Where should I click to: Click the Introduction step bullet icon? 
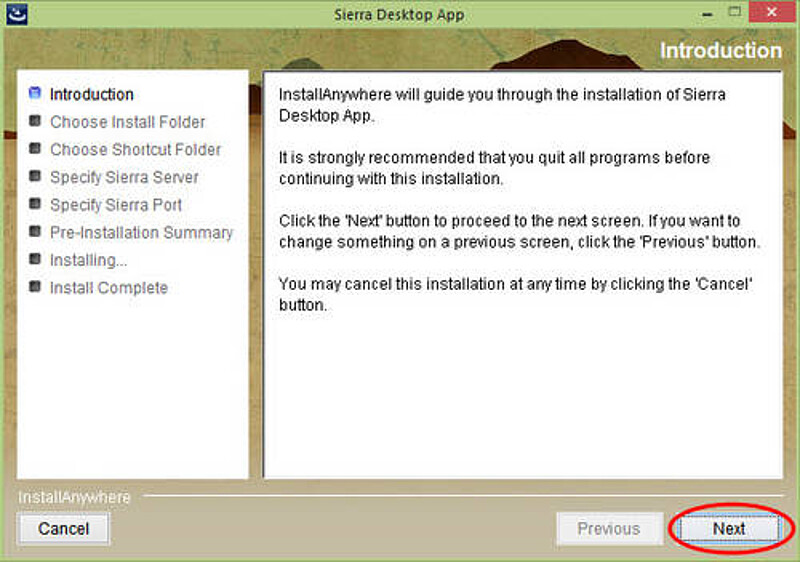[35, 93]
